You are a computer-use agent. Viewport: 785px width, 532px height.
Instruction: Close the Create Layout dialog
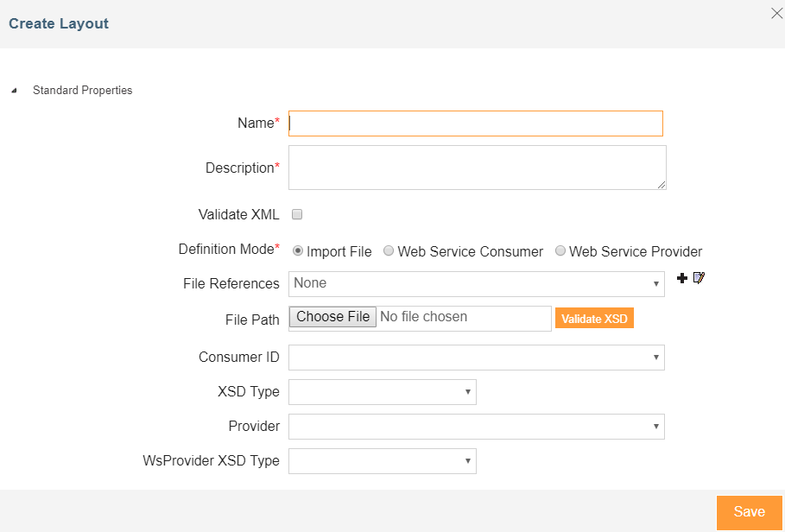[776, 13]
